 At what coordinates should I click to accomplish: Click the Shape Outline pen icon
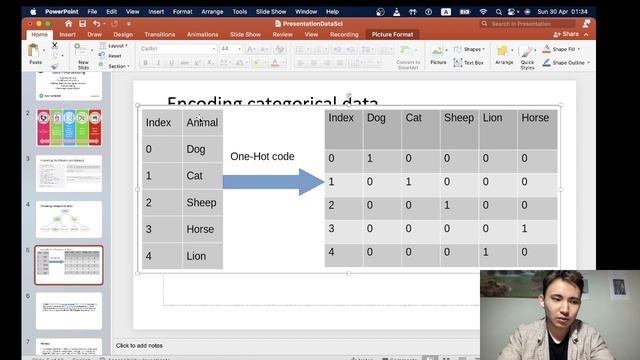tap(547, 62)
